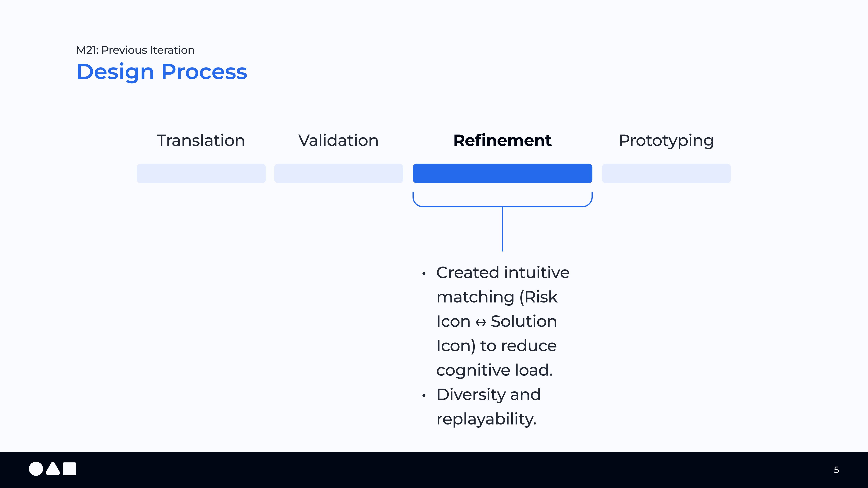868x488 pixels.
Task: Select the bullet dot before 'Created intuitive'
Action: point(424,274)
